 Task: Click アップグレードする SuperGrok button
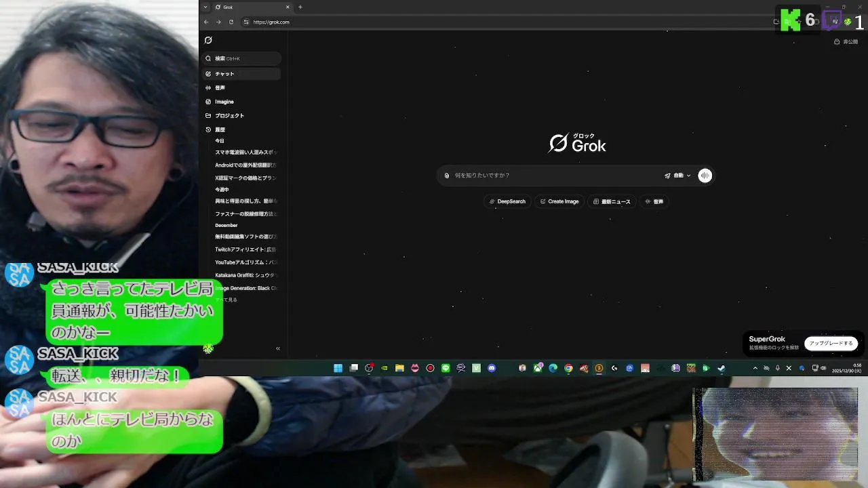point(831,343)
